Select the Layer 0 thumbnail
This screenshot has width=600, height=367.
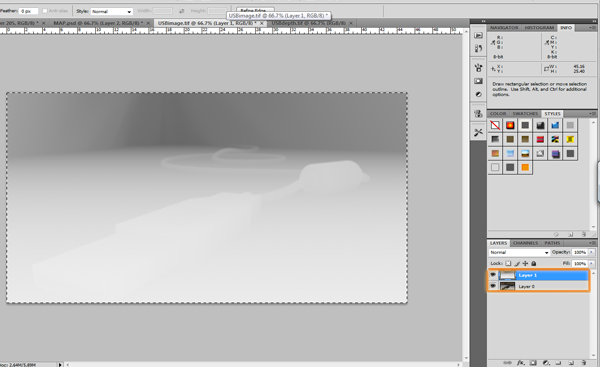[507, 286]
